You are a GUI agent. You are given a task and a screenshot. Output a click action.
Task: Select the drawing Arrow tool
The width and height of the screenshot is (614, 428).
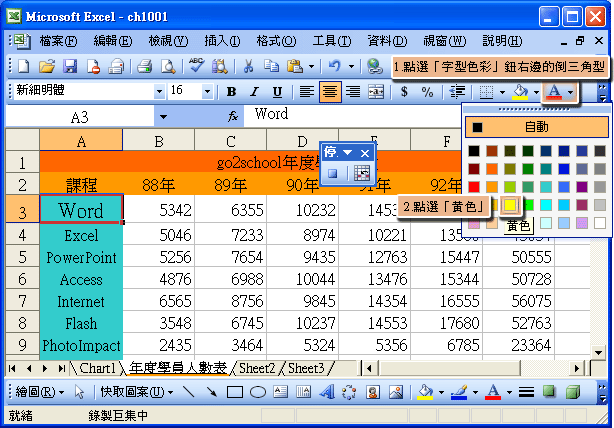pyautogui.click(x=211, y=392)
